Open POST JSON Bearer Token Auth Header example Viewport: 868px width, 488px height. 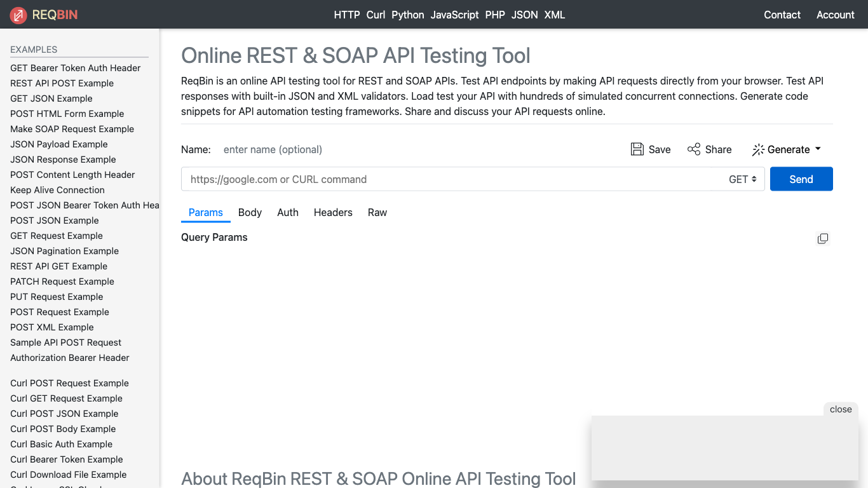(85, 205)
